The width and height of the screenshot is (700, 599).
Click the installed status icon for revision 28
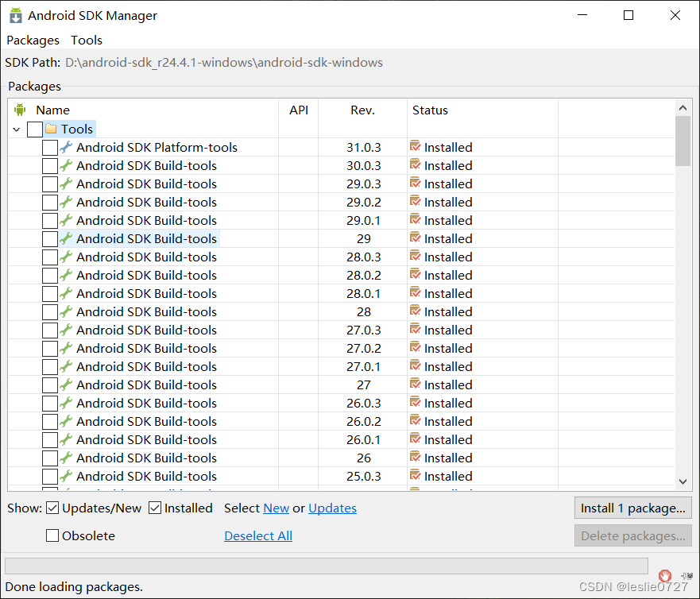click(x=416, y=311)
